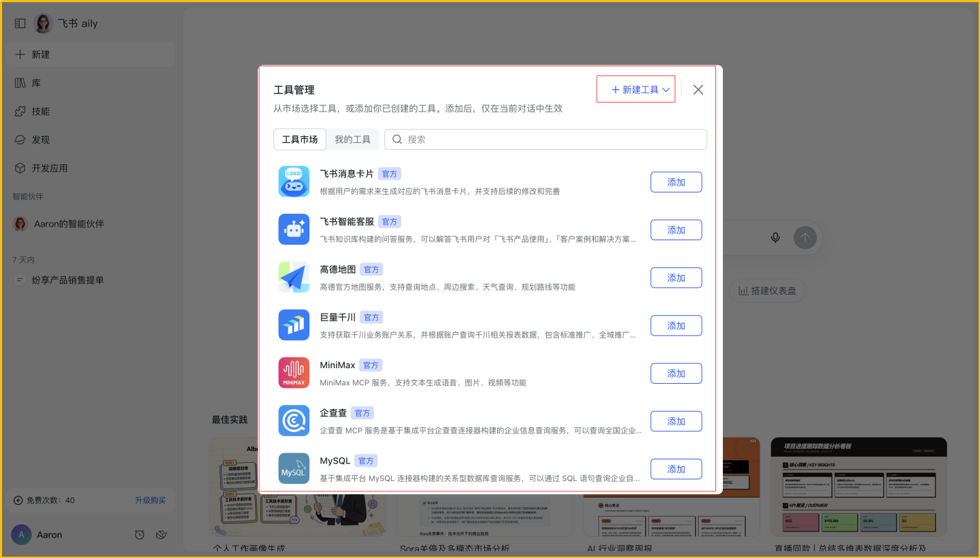The width and height of the screenshot is (980, 558).
Task: Add the MiniMax tool
Action: click(676, 374)
